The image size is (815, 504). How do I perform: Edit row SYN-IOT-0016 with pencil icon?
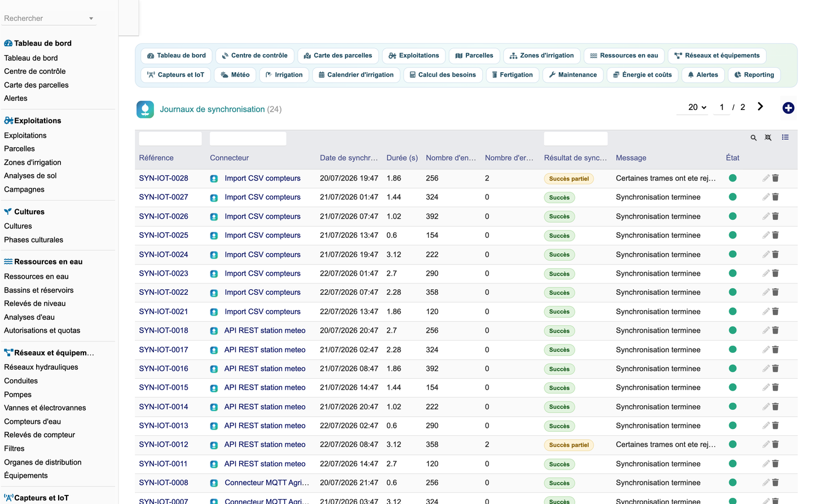(x=766, y=369)
